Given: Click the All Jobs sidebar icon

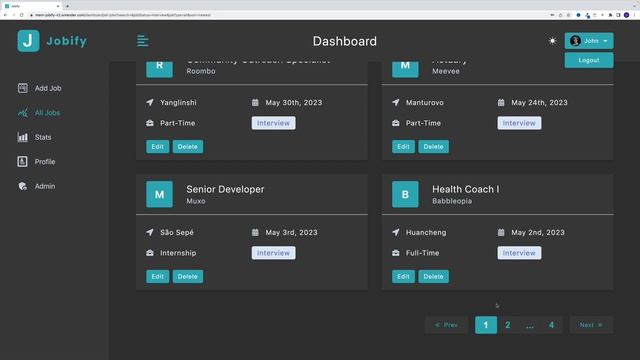Looking at the screenshot, I should click(x=22, y=113).
